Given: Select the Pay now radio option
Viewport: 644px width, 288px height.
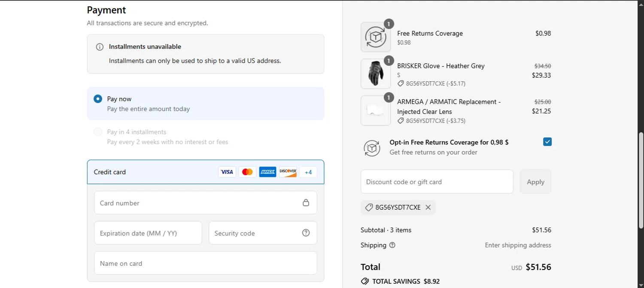Looking at the screenshot, I should tap(98, 99).
